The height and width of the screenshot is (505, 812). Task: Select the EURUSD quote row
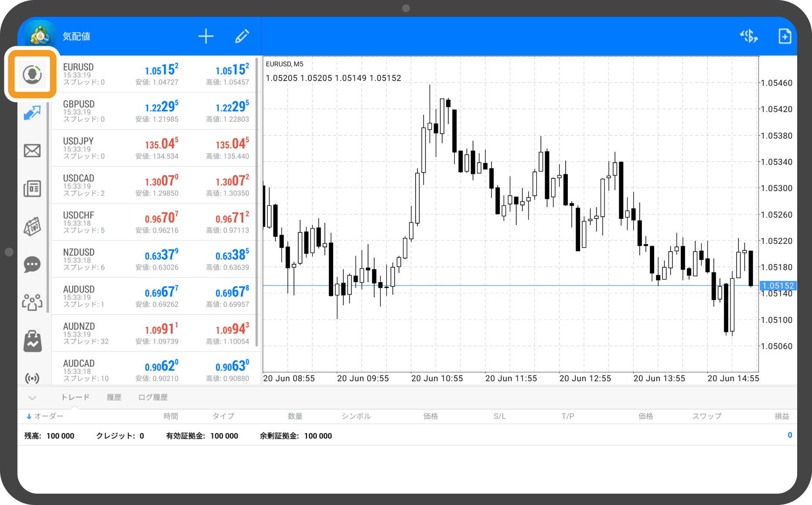(x=156, y=74)
